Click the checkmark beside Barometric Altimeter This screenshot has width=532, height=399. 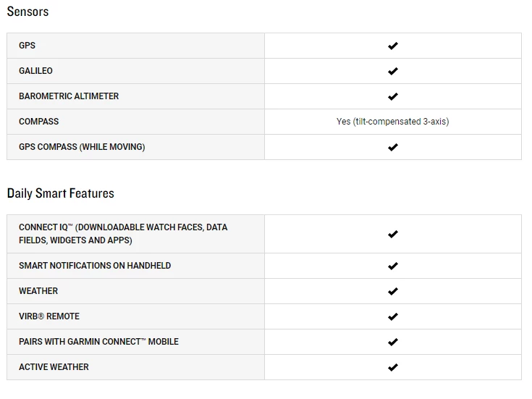coord(393,96)
